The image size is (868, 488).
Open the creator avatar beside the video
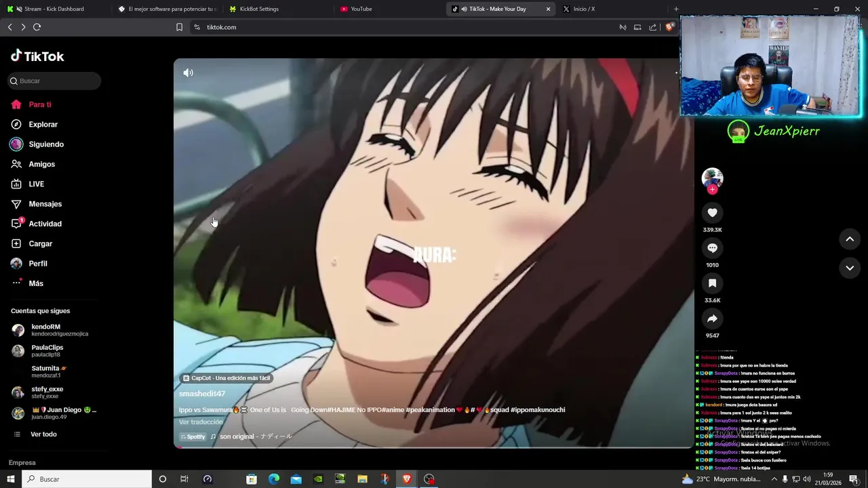click(712, 178)
